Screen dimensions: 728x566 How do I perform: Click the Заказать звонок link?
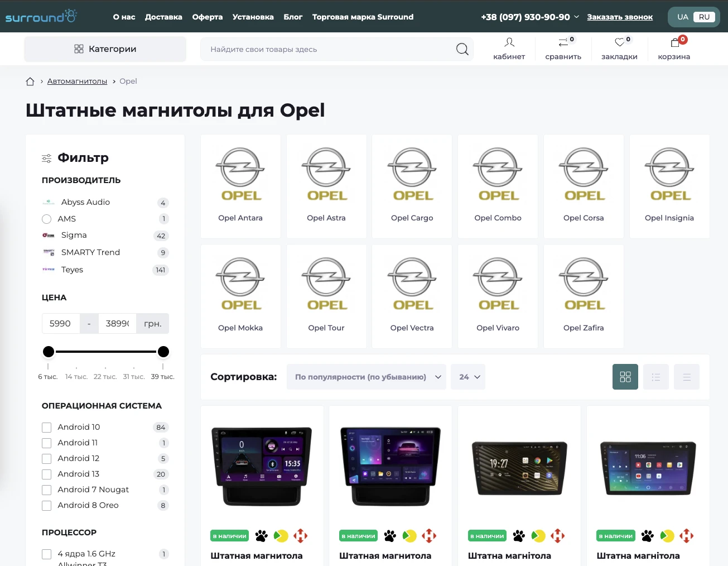(x=620, y=17)
